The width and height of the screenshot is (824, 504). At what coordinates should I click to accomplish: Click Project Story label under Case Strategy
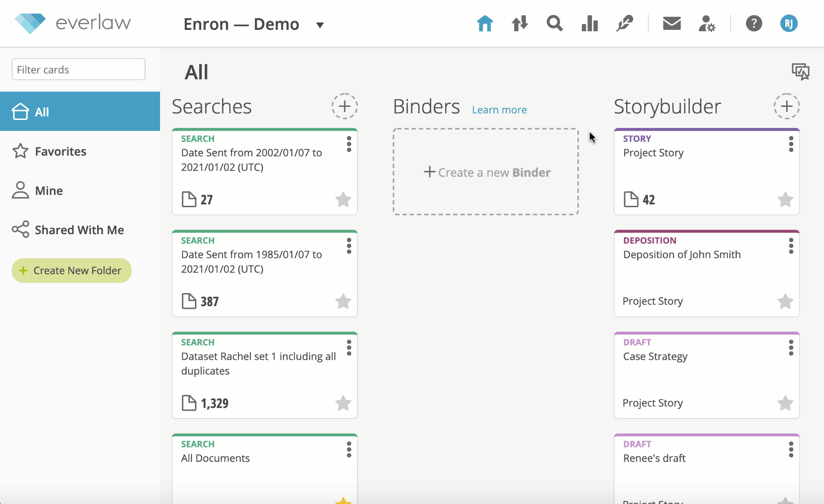coord(653,403)
